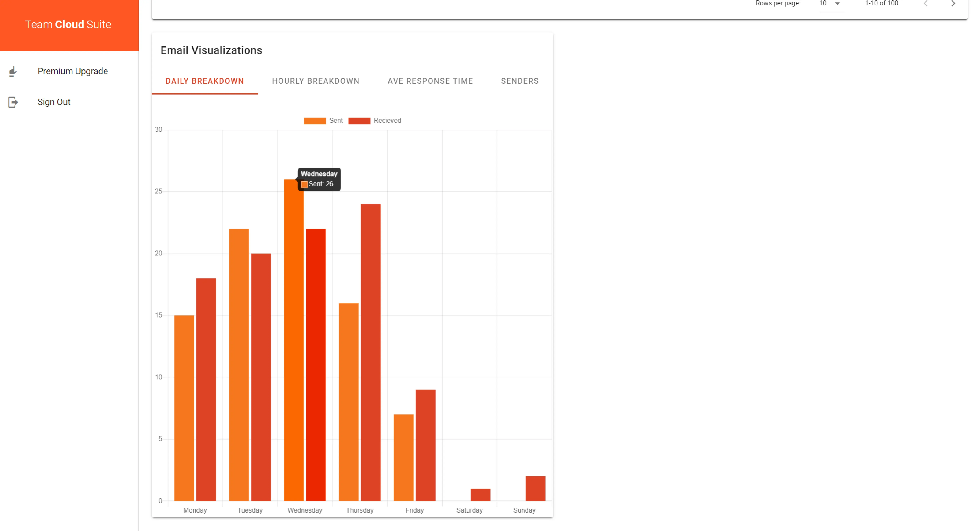Open the Senders tab
Image resolution: width=980 pixels, height=531 pixels.
click(x=520, y=81)
